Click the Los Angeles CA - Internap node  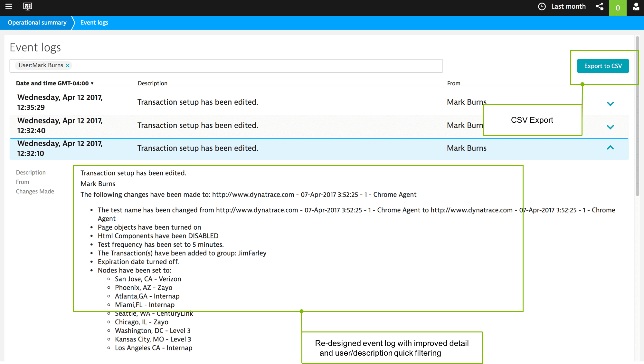(154, 348)
